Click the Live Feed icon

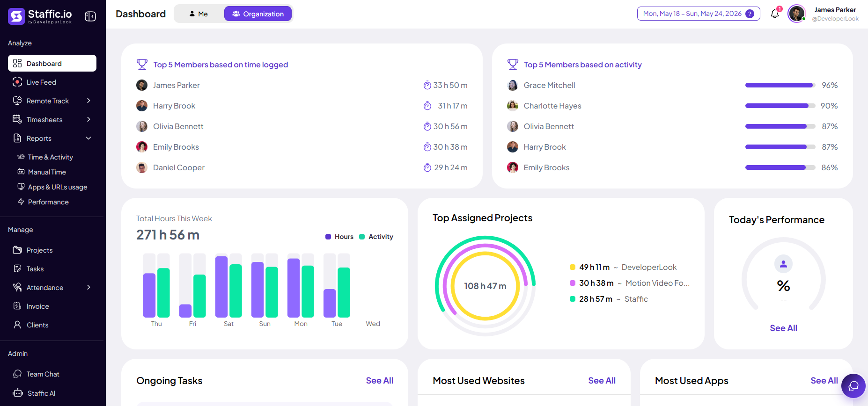pos(17,82)
